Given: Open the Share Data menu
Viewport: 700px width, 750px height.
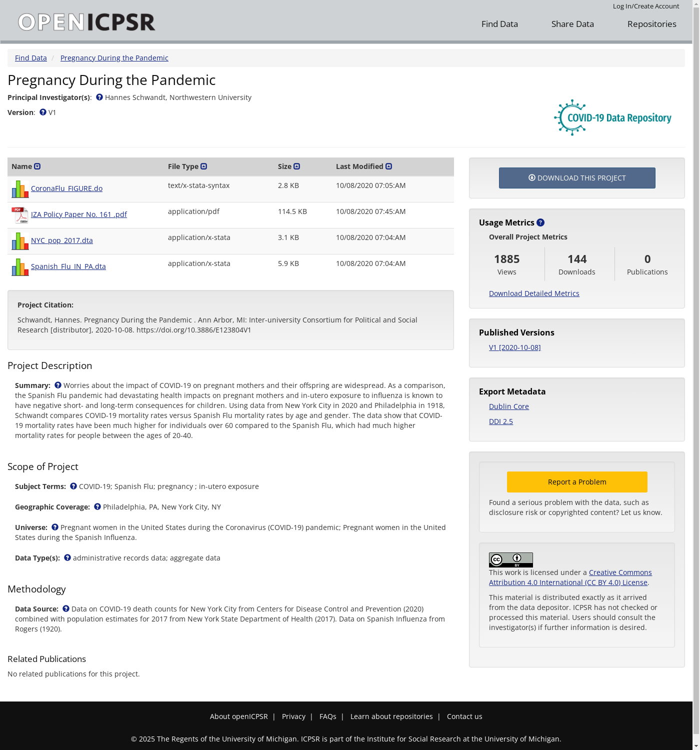Looking at the screenshot, I should click(x=572, y=24).
